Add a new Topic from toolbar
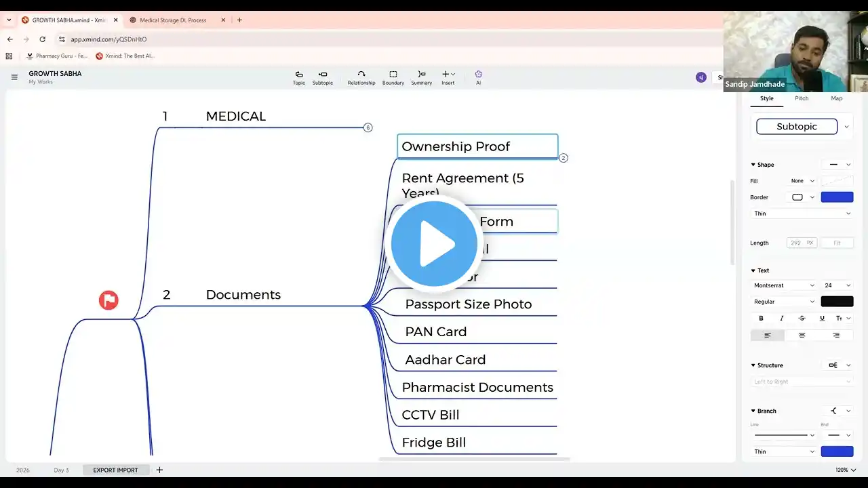The height and width of the screenshot is (488, 868). (x=298, y=77)
